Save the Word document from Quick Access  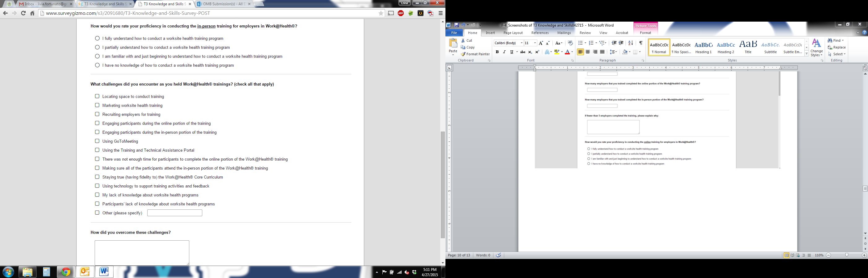pos(456,25)
